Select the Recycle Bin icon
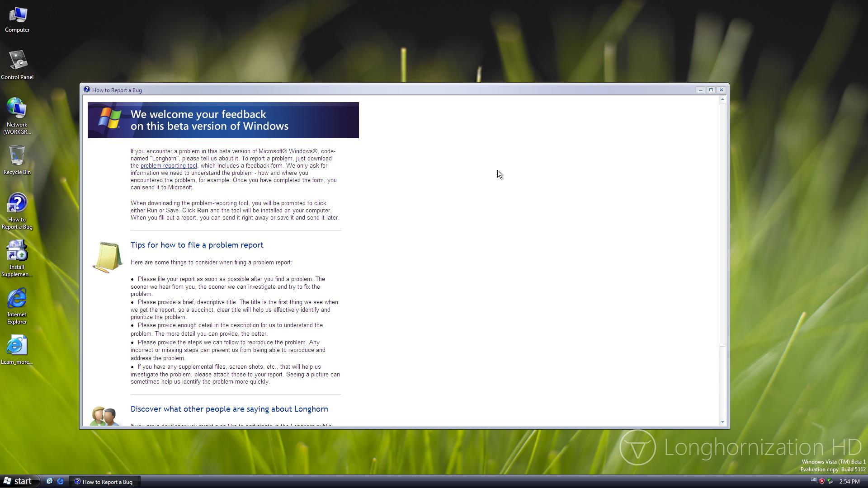 (17, 160)
